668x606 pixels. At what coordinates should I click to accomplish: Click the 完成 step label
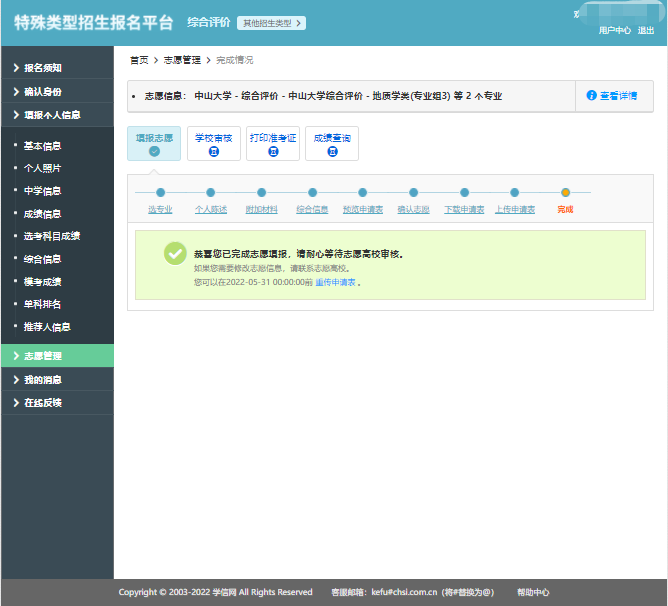[565, 209]
